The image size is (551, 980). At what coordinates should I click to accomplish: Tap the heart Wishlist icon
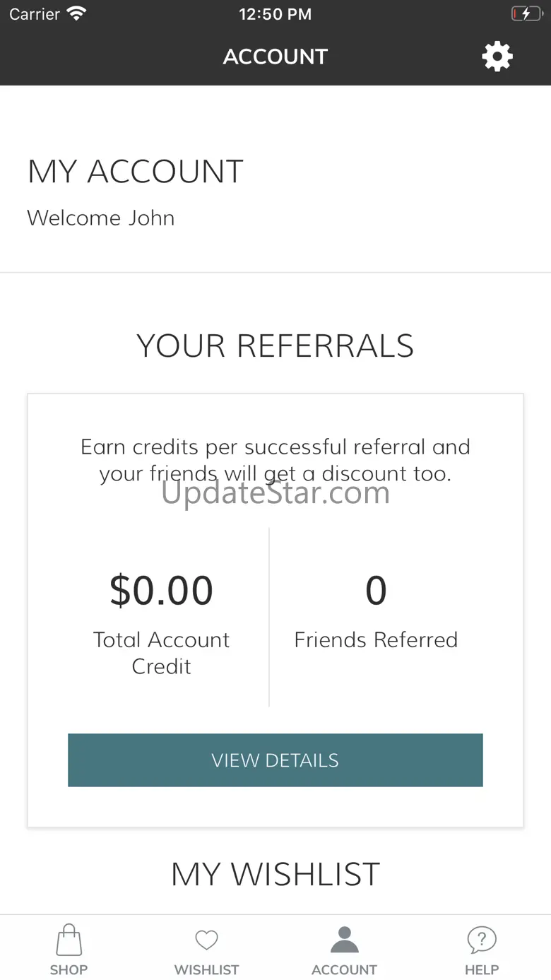coord(206,940)
